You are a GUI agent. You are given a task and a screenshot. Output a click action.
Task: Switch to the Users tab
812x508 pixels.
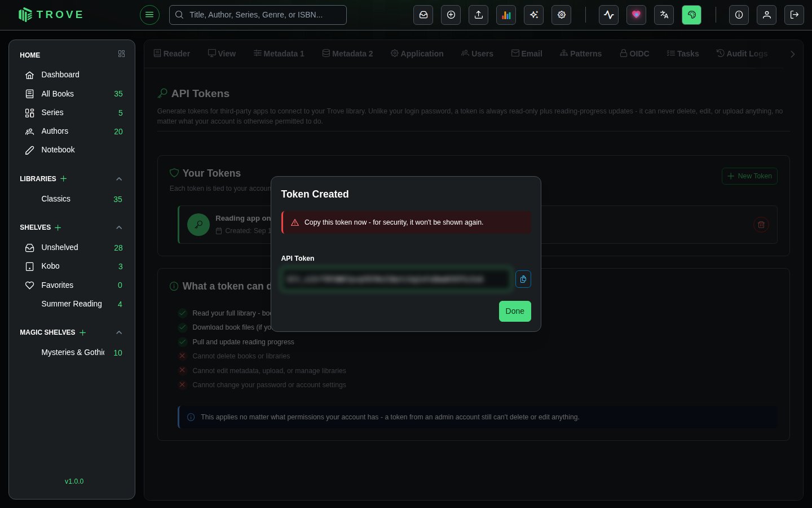(477, 54)
